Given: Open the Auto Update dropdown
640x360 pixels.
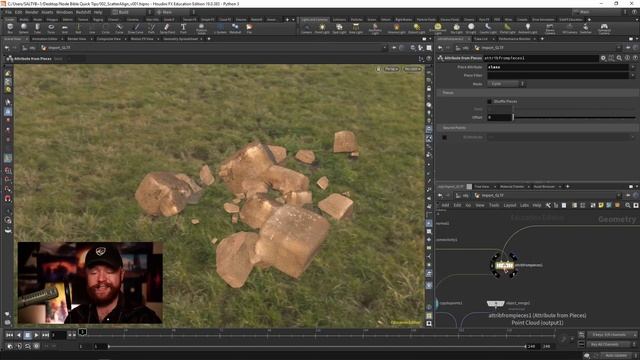Looking at the screenshot, I should pyautogui.click(x=618, y=356).
